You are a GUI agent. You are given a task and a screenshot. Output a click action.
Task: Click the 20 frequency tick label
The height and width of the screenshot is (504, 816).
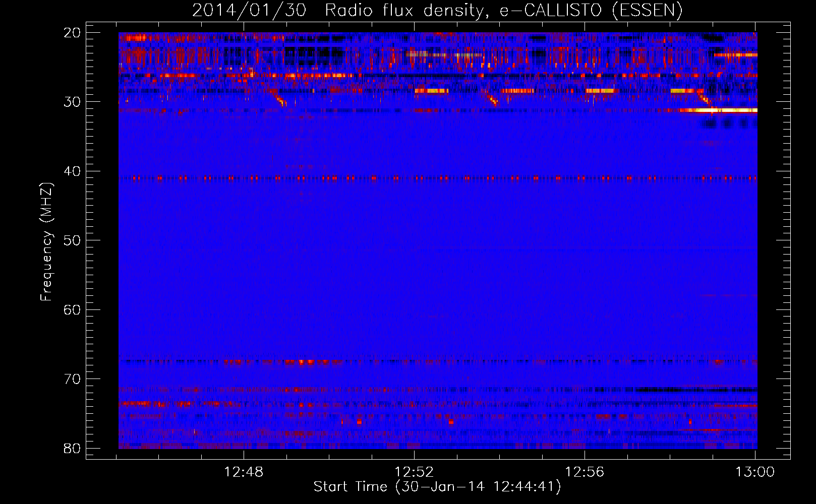coord(72,33)
